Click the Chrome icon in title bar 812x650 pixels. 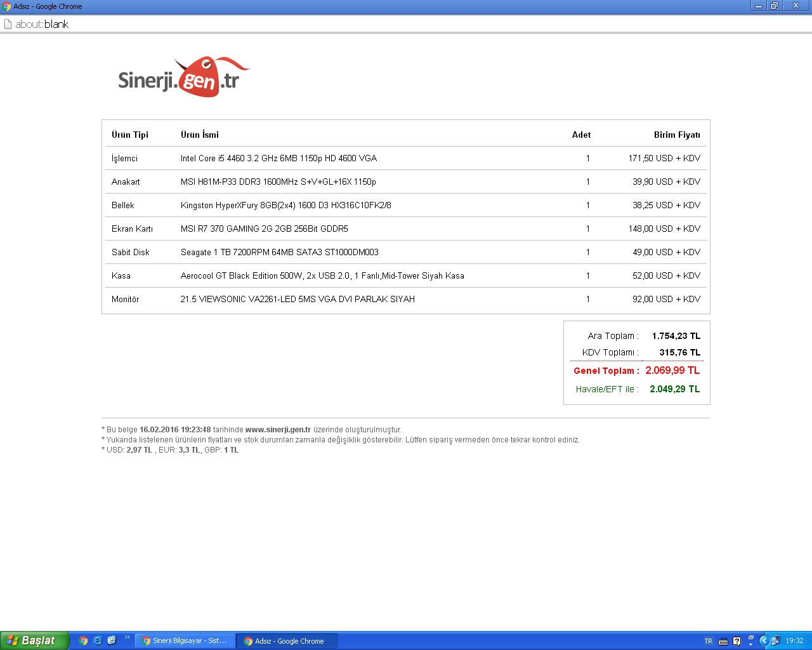pos(6,6)
